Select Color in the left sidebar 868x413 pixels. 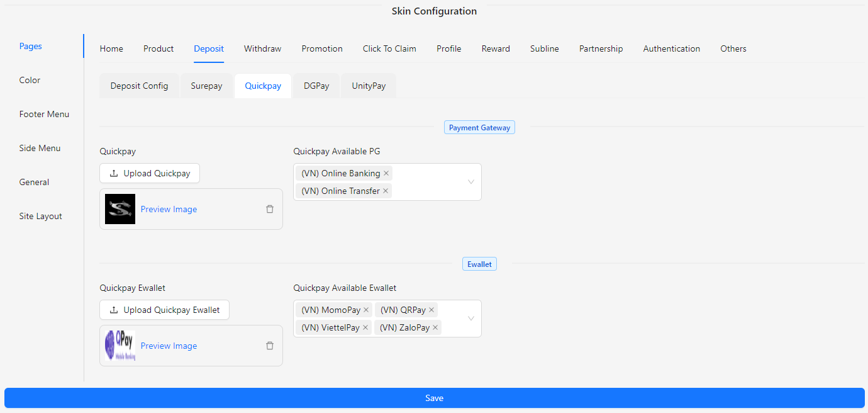pos(30,80)
